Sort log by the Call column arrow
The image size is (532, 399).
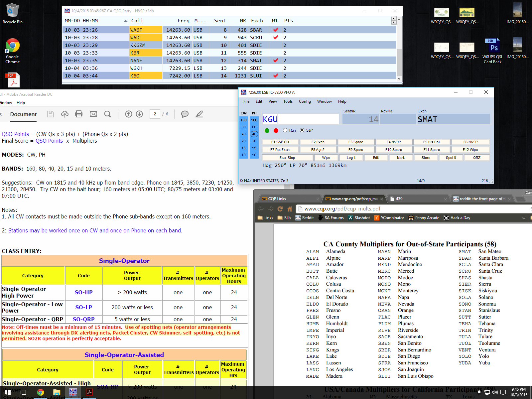click(x=126, y=21)
